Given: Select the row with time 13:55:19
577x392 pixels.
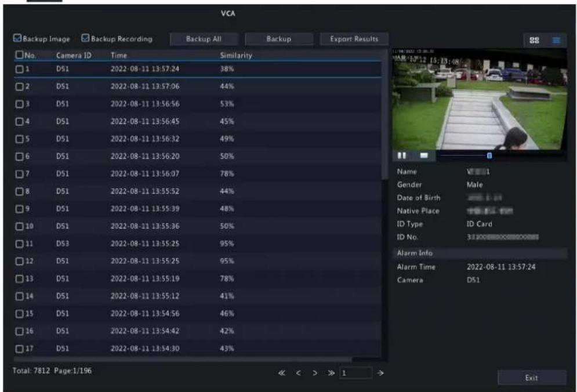Looking at the screenshot, I should (x=198, y=278).
